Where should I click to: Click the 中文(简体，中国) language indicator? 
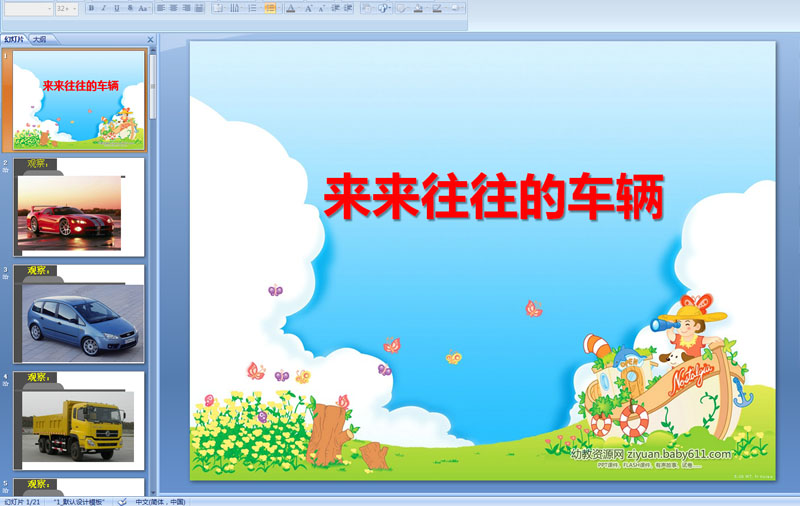(x=160, y=502)
